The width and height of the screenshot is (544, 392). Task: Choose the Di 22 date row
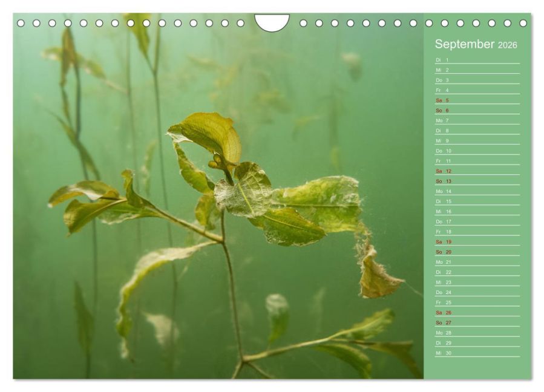(477, 272)
